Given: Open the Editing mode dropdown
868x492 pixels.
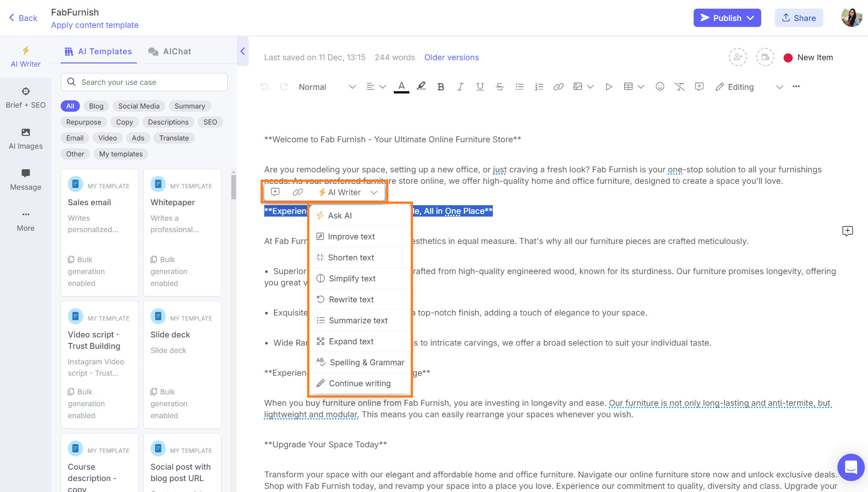Looking at the screenshot, I should point(749,87).
